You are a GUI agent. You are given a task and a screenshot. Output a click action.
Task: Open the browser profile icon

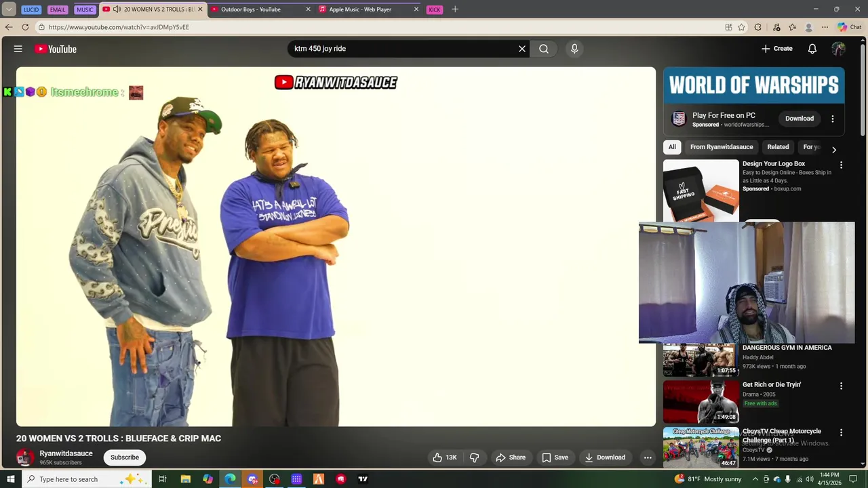coord(808,27)
